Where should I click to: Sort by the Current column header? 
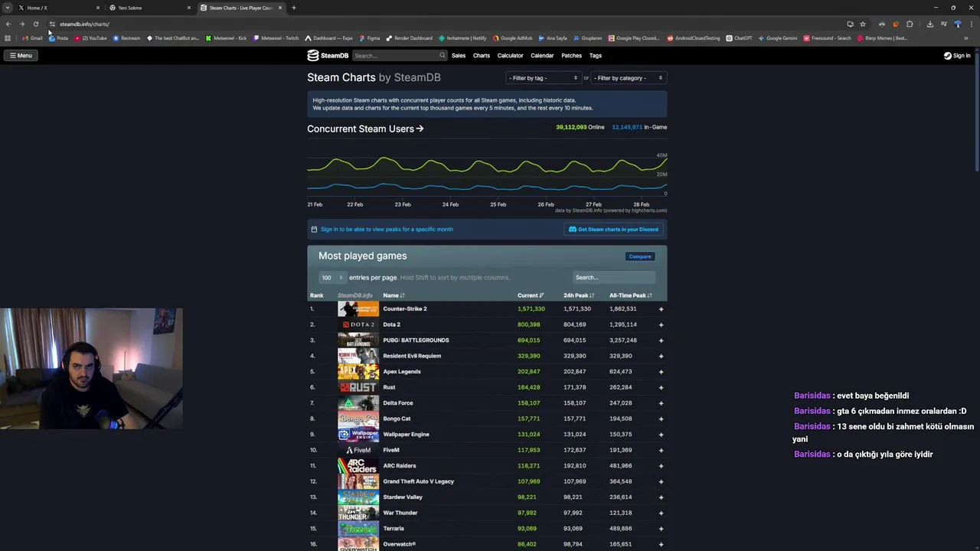pos(531,295)
